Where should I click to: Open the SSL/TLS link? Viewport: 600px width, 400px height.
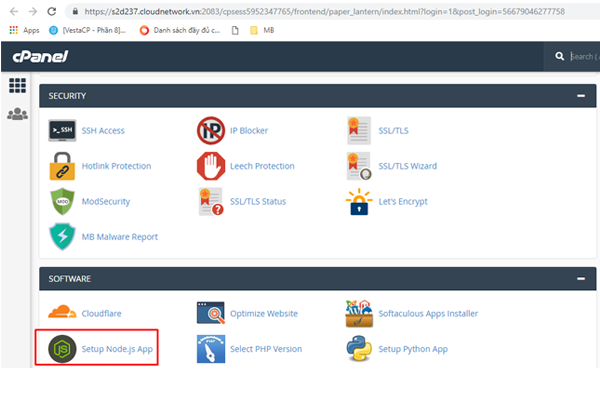pyautogui.click(x=393, y=131)
